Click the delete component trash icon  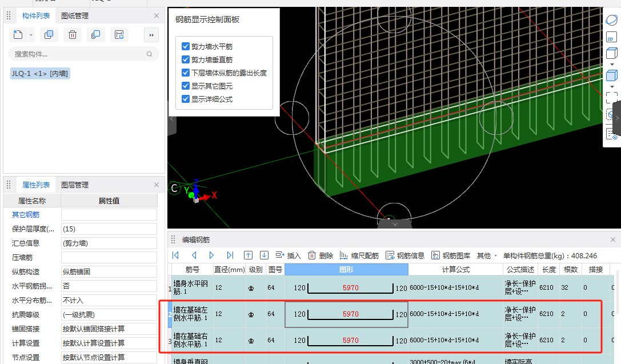click(73, 35)
